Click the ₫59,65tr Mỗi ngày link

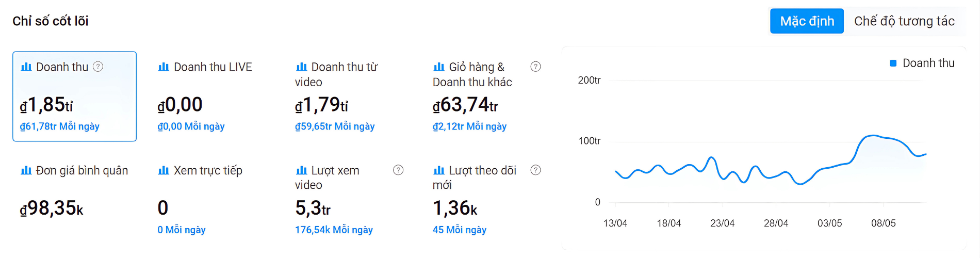335,126
